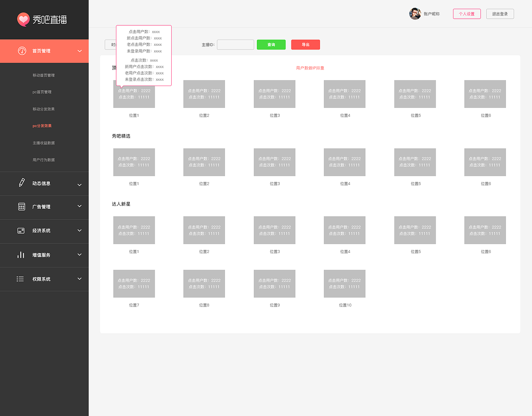Click the 秀吧直播 heart logo icon
532x416 pixels.
[23, 19]
